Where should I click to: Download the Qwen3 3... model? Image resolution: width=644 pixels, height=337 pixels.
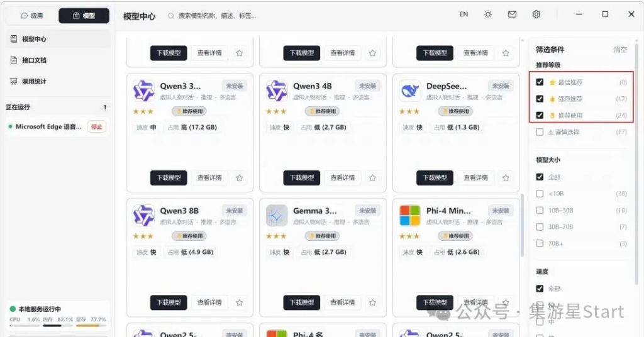[x=169, y=178]
